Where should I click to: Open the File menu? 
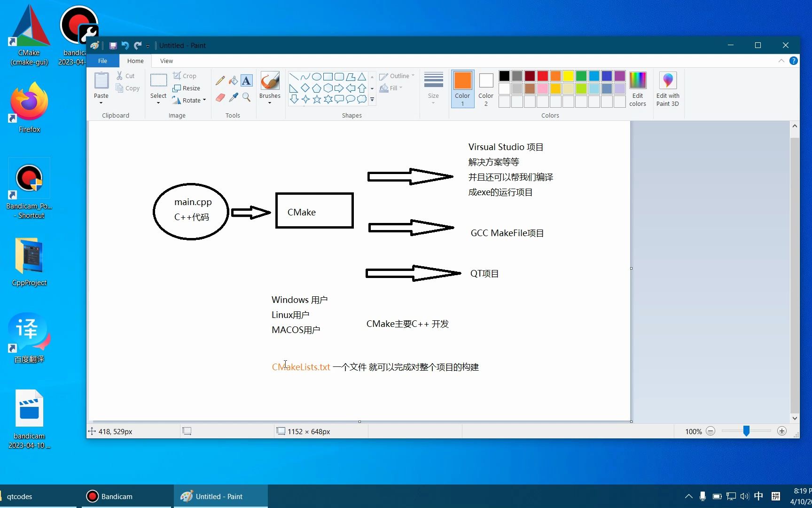tap(102, 61)
